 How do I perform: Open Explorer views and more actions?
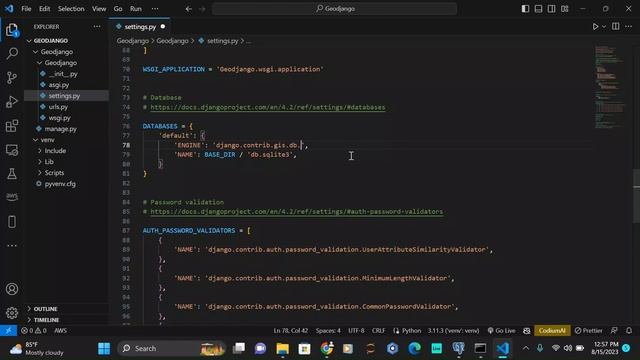point(97,27)
